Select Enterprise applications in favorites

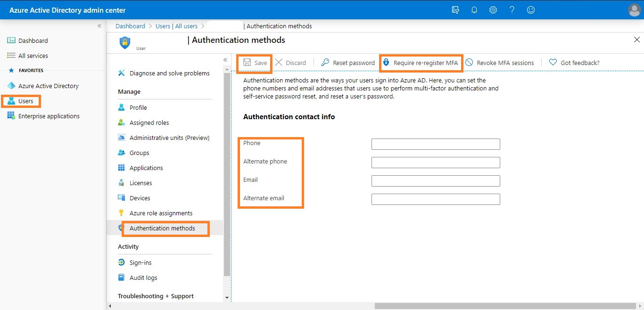point(49,116)
